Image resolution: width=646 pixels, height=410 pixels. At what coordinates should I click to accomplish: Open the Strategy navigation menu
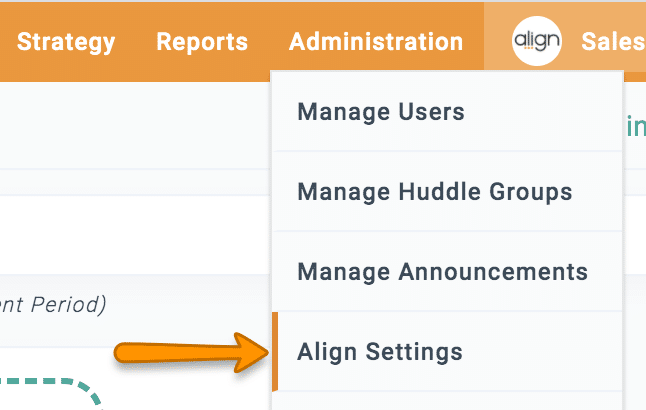(66, 42)
